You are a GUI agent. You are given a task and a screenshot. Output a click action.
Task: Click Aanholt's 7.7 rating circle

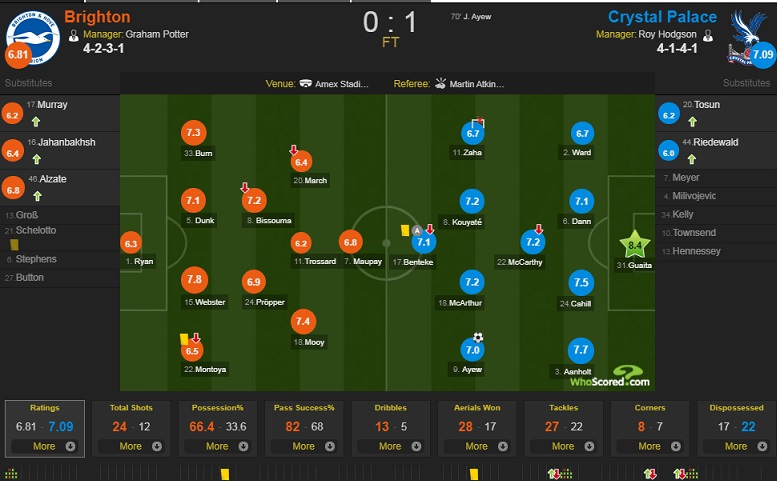tap(581, 350)
